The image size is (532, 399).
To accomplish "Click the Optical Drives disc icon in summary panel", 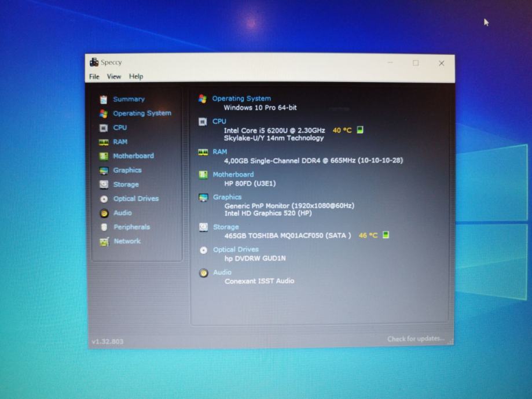I will coord(204,250).
